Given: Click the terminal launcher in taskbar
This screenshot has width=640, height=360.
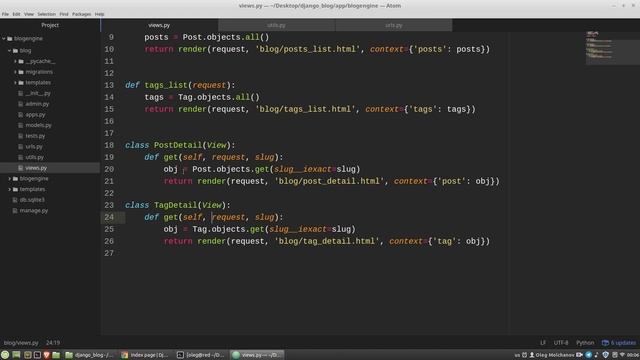Looking at the screenshot, I should pyautogui.click(x=37, y=355).
